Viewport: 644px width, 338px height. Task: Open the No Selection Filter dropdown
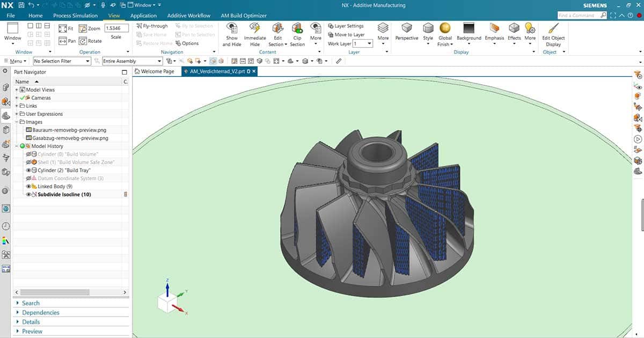[62, 61]
